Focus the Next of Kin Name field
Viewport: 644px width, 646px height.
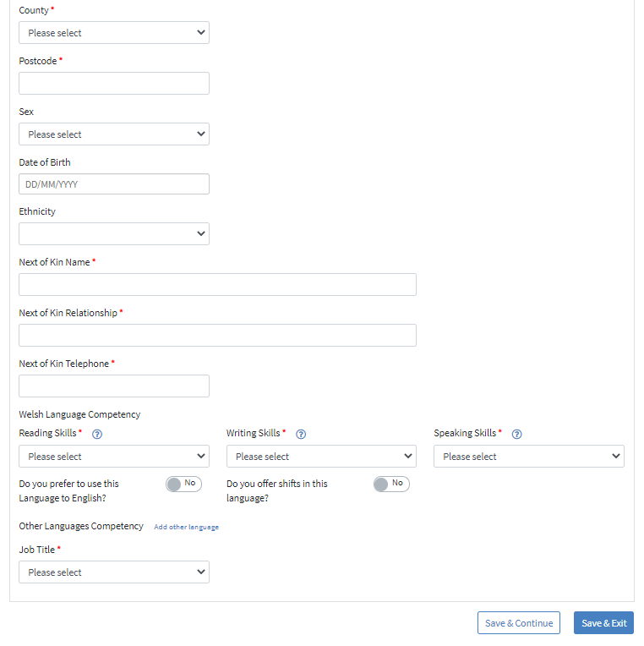pyautogui.click(x=217, y=284)
